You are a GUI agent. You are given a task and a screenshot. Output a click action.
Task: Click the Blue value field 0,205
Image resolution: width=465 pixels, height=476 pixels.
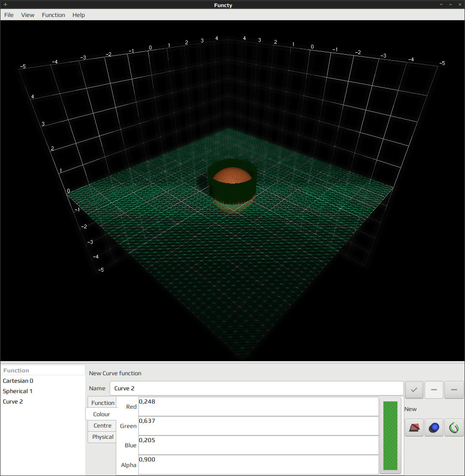[258, 445]
